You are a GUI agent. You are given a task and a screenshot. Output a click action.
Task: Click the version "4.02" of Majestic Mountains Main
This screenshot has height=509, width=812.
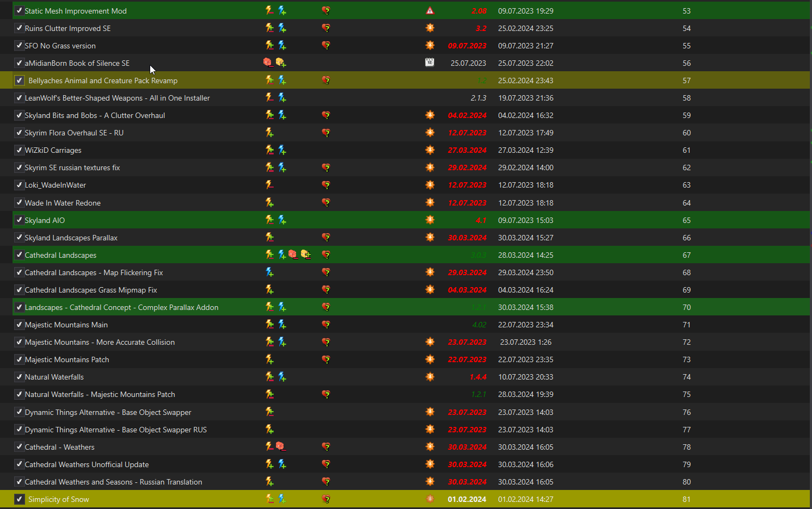coord(479,325)
